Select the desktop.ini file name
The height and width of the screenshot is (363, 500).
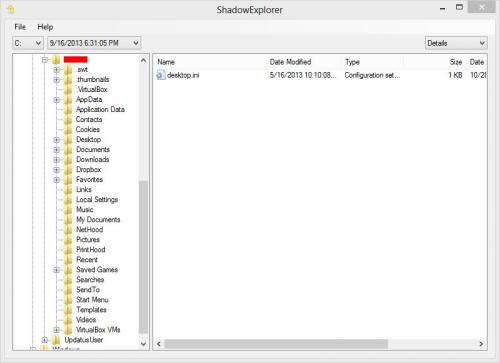click(183, 75)
